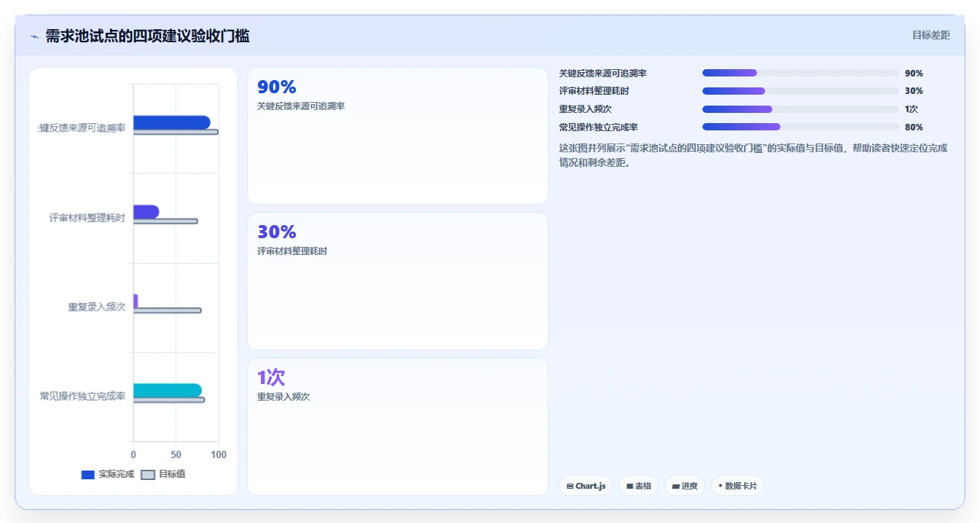Click the grey target bar for 常见操作独立完成率
Viewport: 980px width, 523px height.
[x=169, y=400]
